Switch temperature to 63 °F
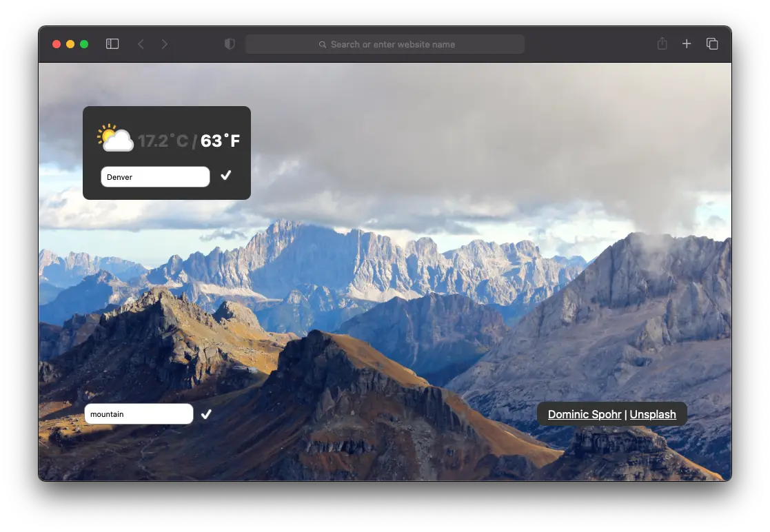 [220, 141]
